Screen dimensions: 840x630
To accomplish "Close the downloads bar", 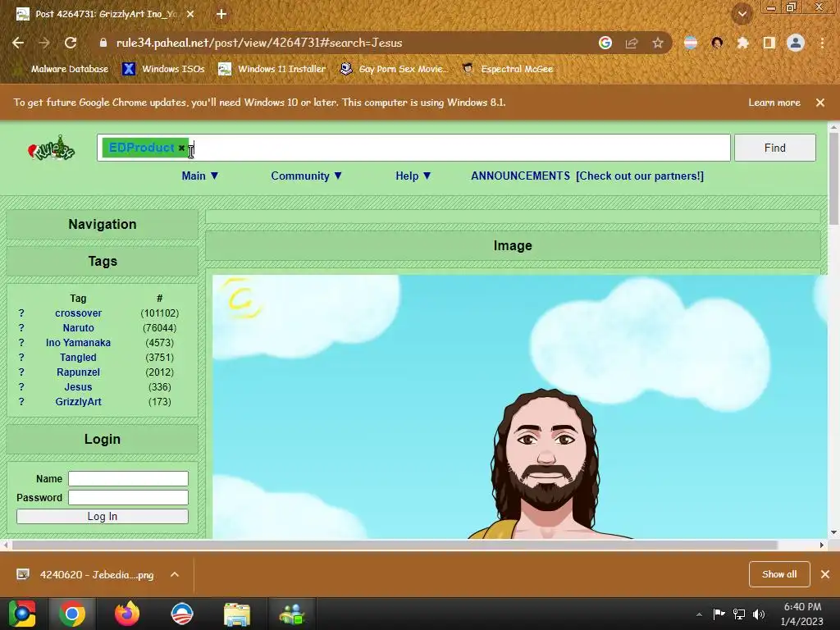I will tap(825, 574).
